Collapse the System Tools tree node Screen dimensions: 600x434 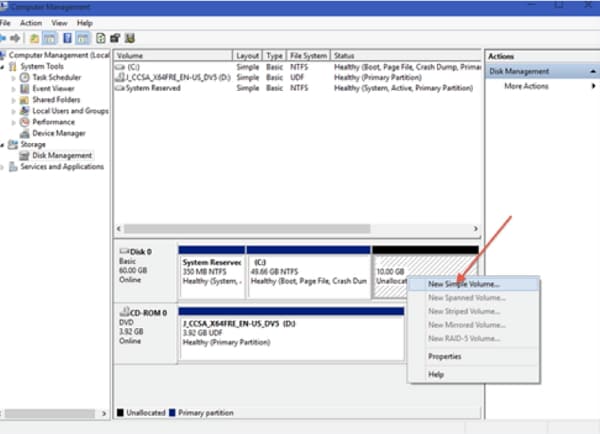pyautogui.click(x=3, y=67)
